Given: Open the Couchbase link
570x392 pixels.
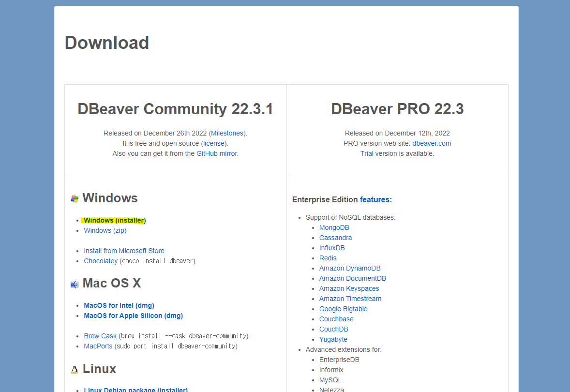Looking at the screenshot, I should coord(336,319).
